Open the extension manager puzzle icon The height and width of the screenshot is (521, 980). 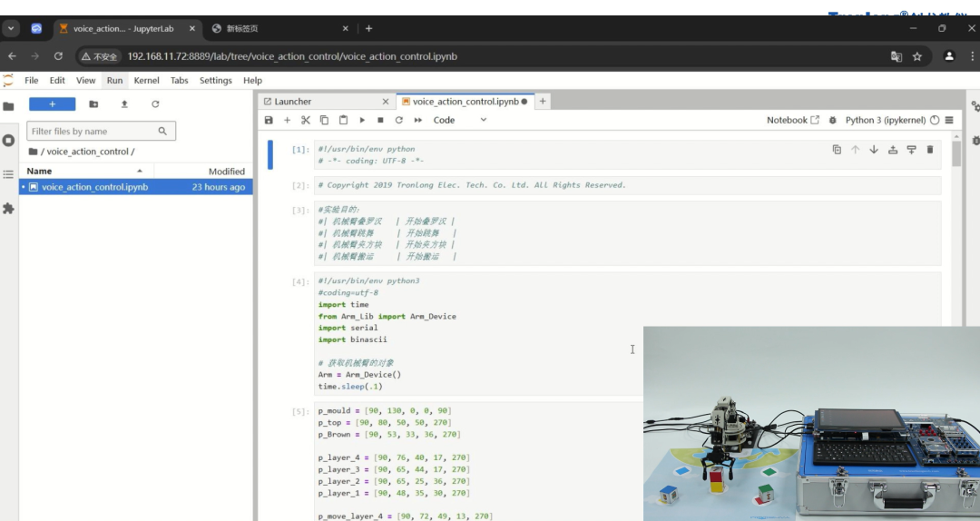pos(9,209)
